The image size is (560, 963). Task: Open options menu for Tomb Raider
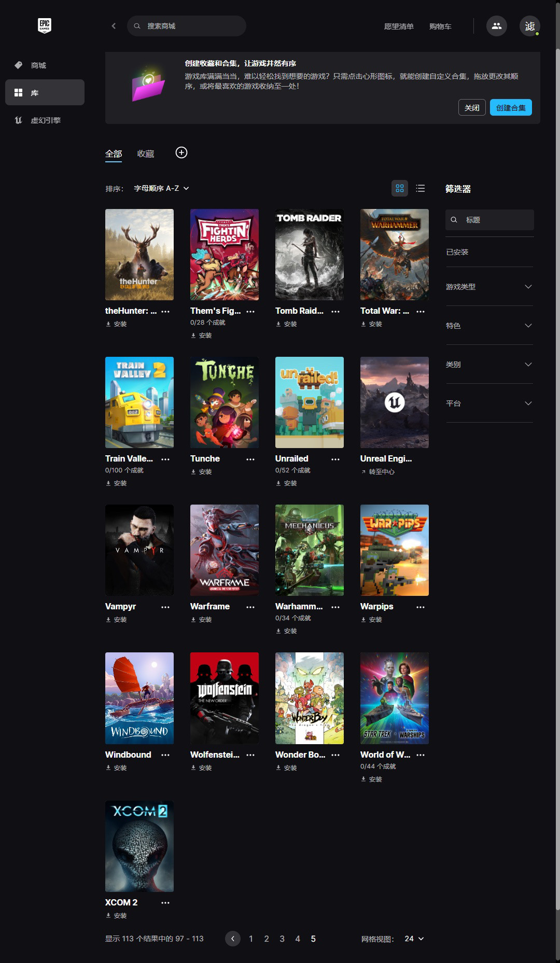click(x=335, y=311)
